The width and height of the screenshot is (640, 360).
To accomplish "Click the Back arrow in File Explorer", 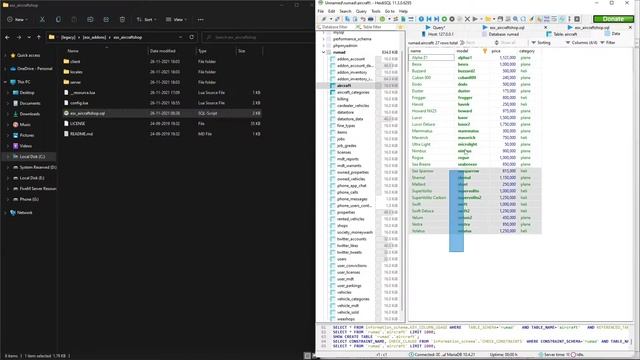I will tap(7, 37).
